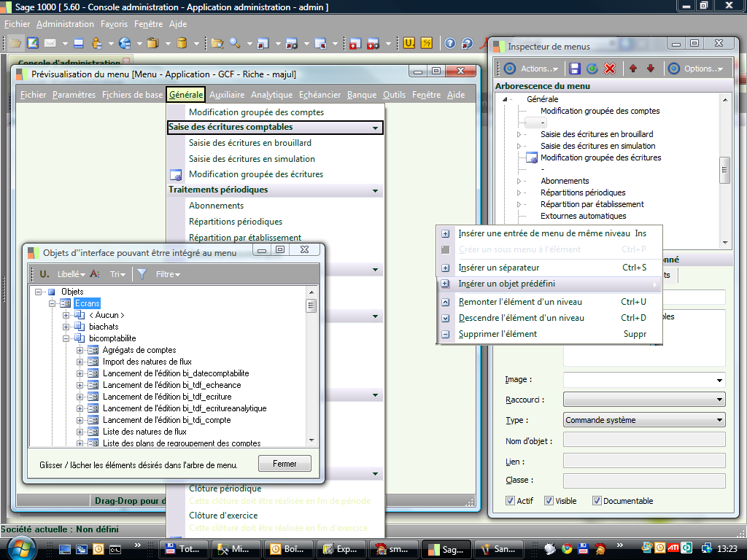Click the red down arrow in Inspecteur toolbar

pos(651,69)
